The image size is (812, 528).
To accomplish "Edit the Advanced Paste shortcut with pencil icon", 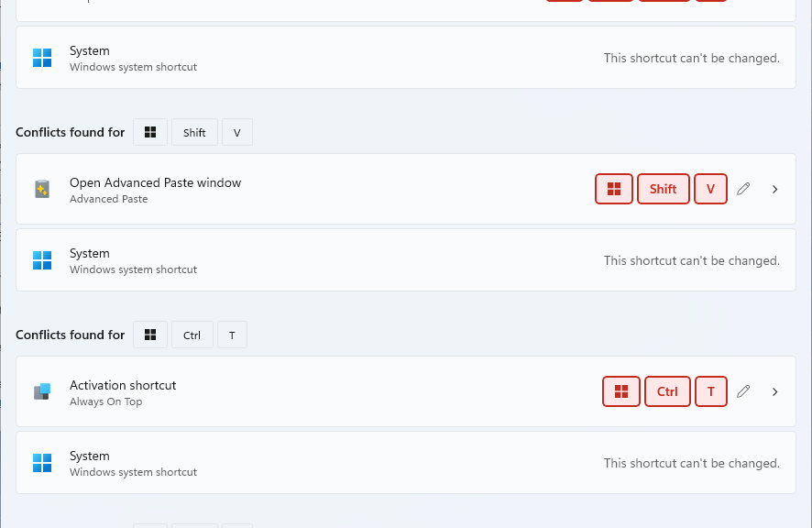I will [743, 189].
